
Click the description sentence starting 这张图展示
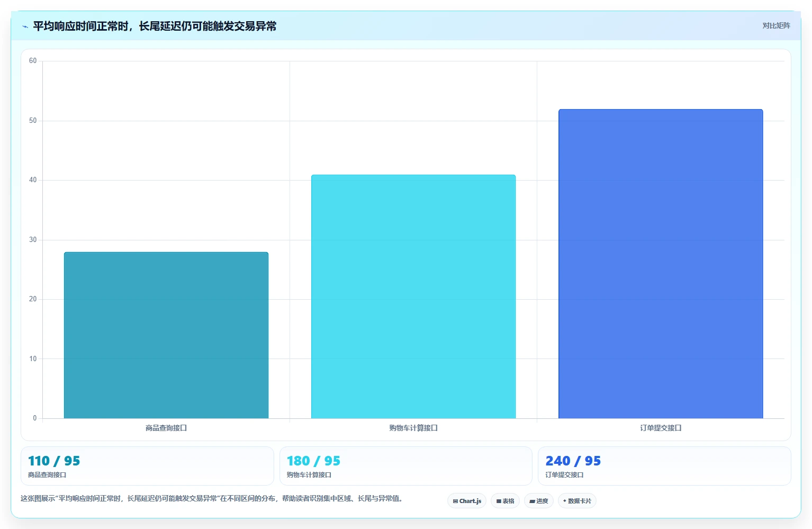212,498
